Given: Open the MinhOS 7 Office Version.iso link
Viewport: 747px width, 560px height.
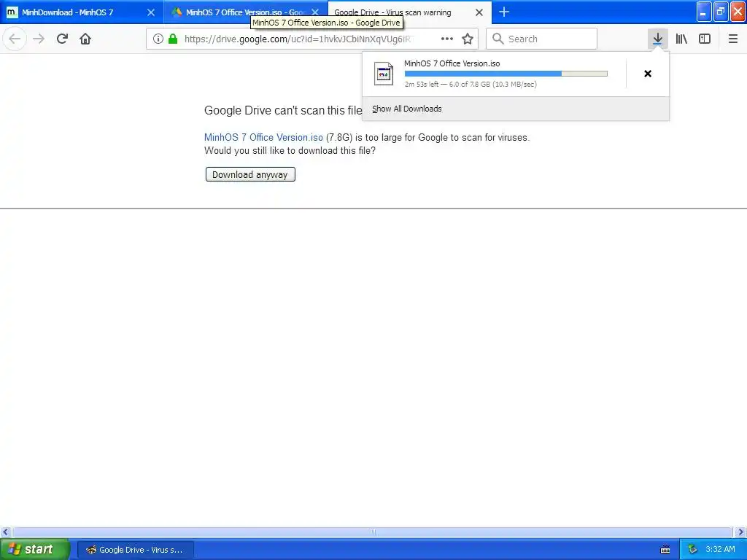Looking at the screenshot, I should click(263, 138).
